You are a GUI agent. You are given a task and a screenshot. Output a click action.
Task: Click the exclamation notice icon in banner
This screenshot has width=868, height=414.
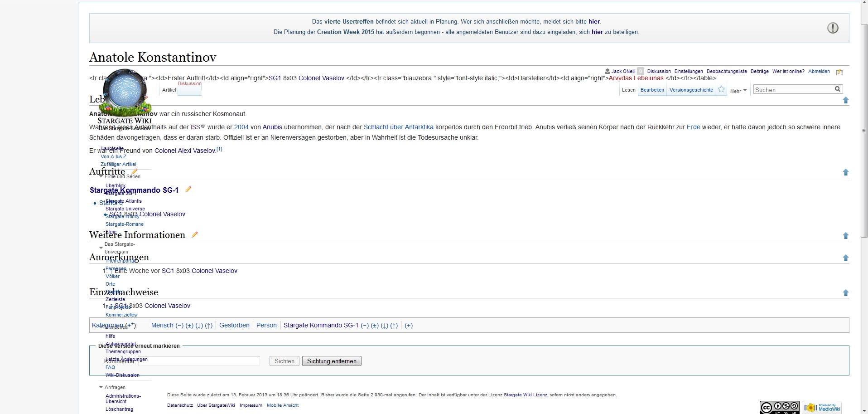point(833,28)
